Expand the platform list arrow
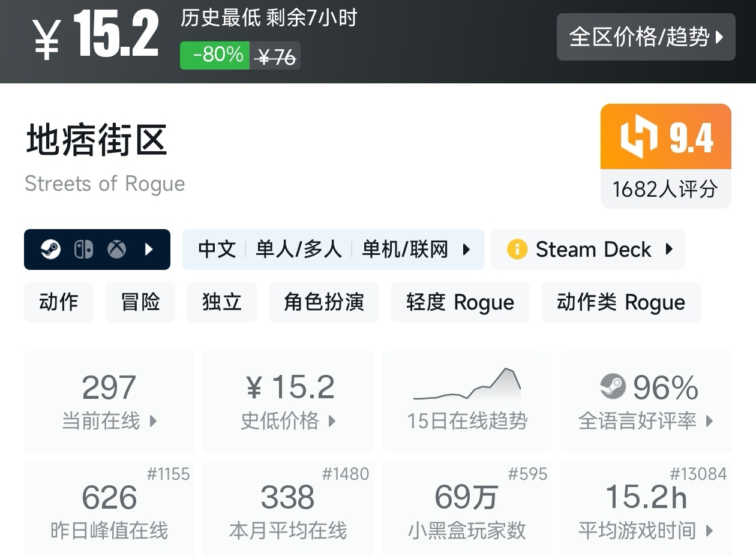Viewport: 756px width, 556px height. [150, 250]
